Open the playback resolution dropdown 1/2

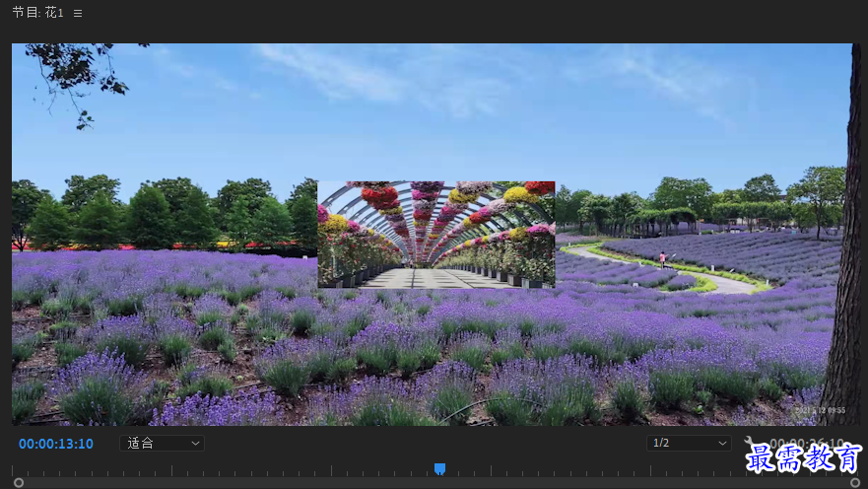point(689,443)
